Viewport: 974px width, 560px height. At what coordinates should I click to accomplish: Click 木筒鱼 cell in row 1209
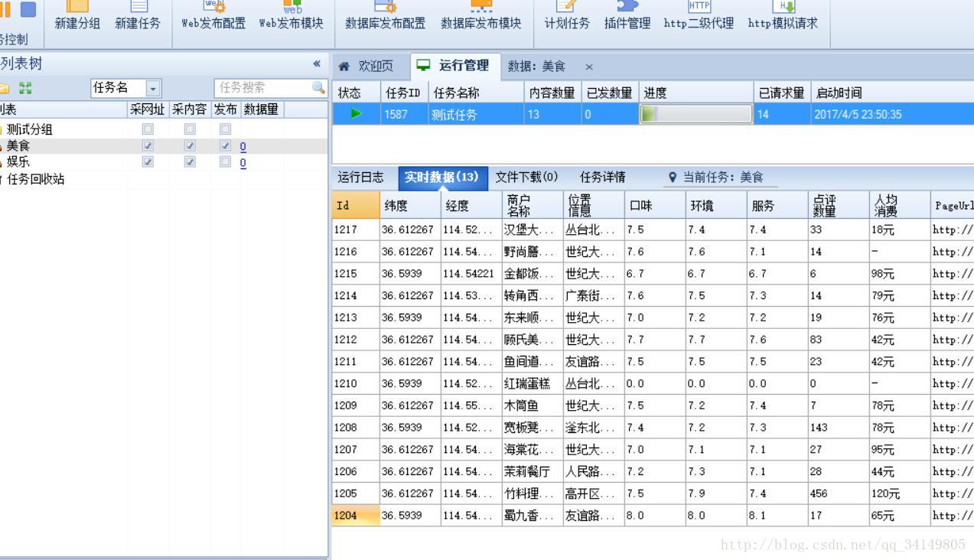[x=533, y=405]
